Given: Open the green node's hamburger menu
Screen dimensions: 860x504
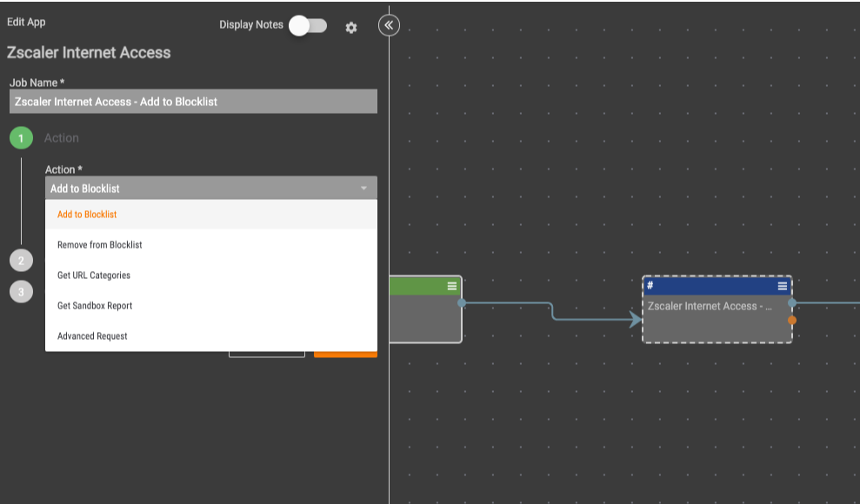Looking at the screenshot, I should click(x=452, y=286).
